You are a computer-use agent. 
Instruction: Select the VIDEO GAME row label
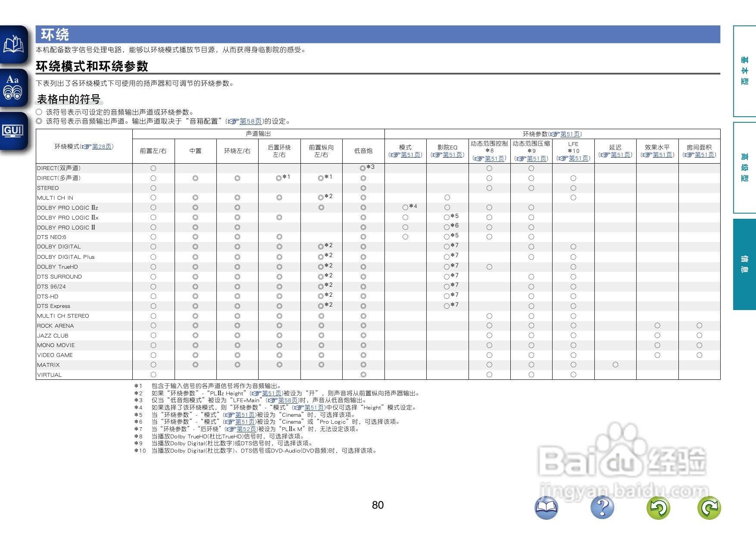pos(55,355)
